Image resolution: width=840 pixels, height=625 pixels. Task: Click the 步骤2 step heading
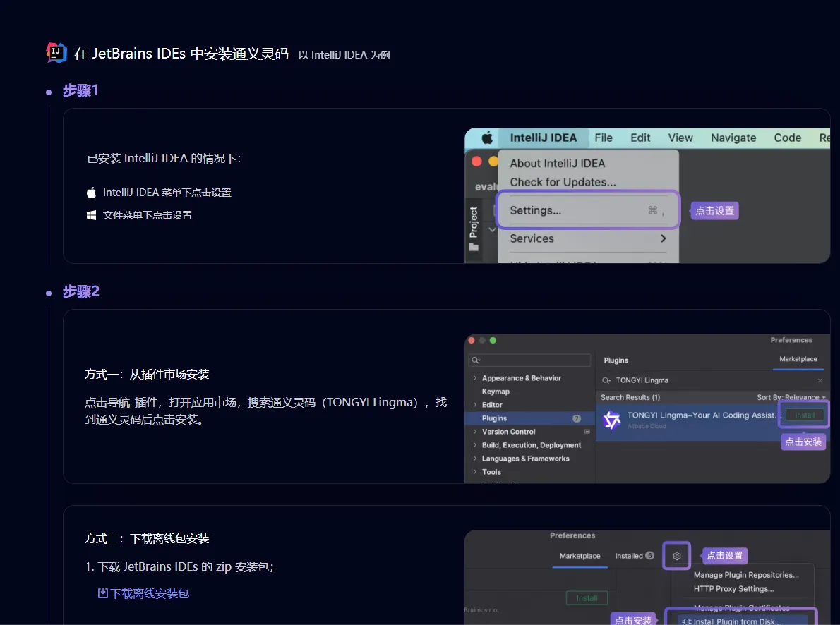tap(81, 291)
